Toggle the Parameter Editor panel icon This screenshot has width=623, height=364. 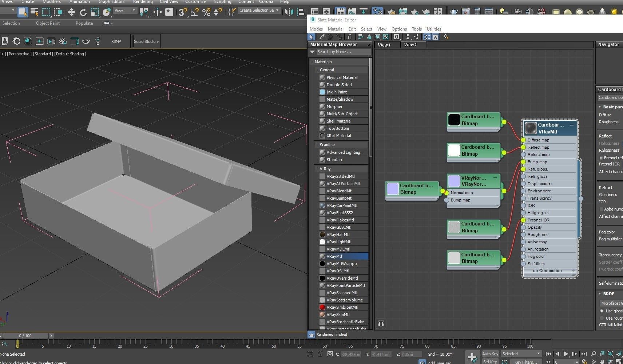pyautogui.click(x=436, y=37)
